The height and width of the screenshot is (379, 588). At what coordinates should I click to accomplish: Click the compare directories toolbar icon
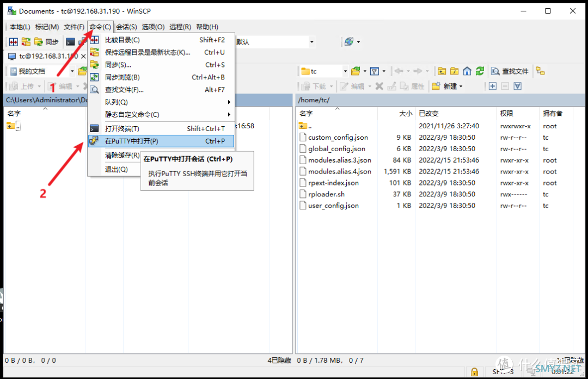tap(14, 41)
